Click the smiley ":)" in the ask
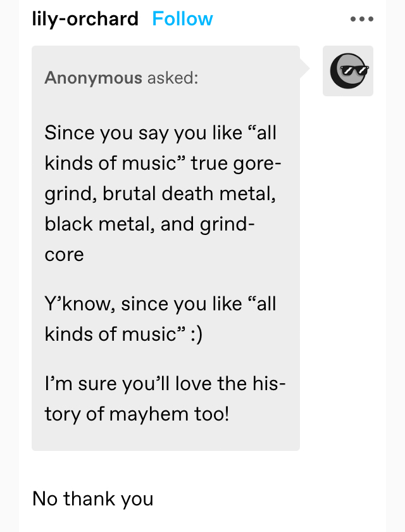This screenshot has width=405, height=532. [197, 334]
